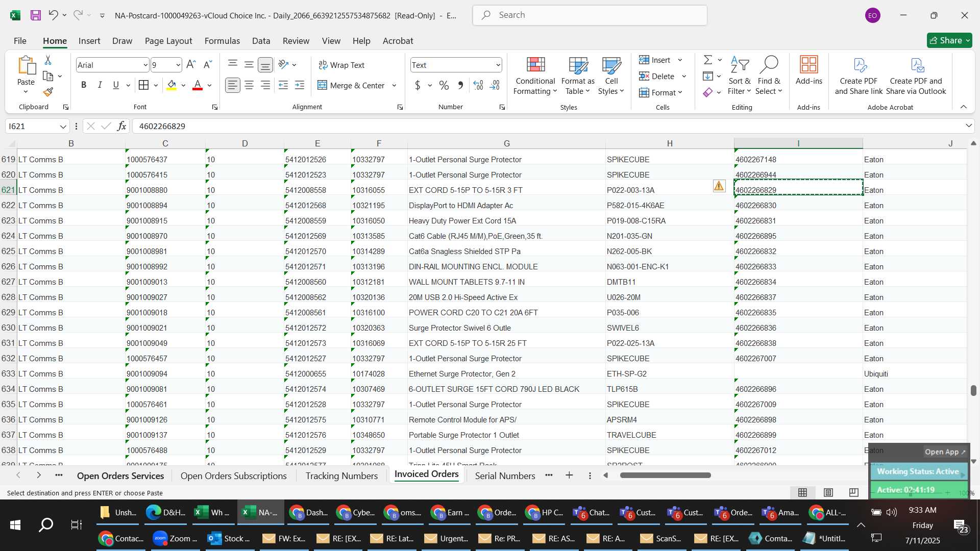Toggle Wrap Text
This screenshot has height=551, width=980.
click(x=341, y=65)
